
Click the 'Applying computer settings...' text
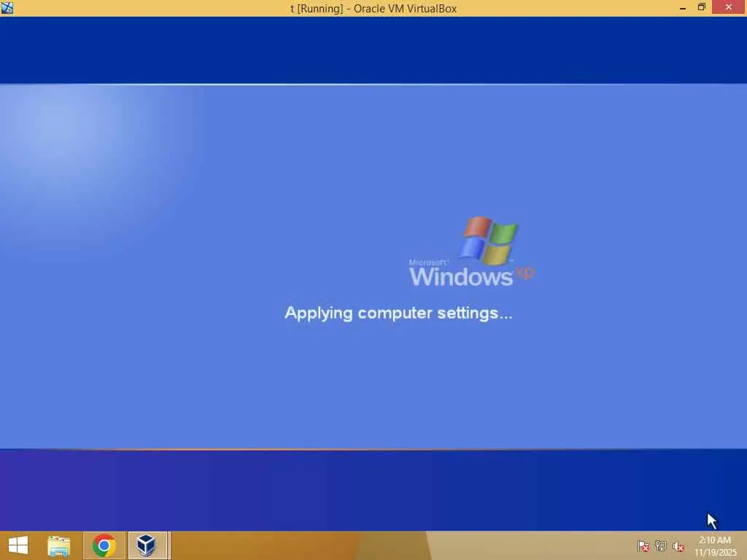point(398,314)
